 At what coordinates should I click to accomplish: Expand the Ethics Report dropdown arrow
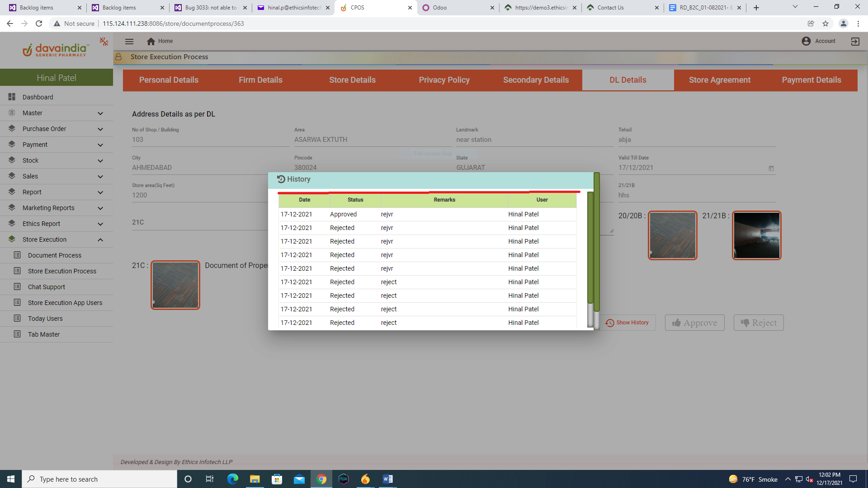click(100, 224)
